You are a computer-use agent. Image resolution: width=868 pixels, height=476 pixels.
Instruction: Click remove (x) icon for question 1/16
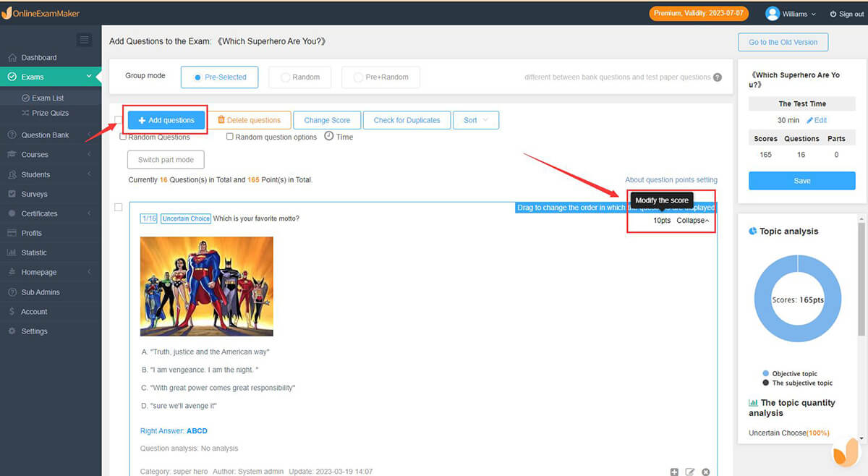coord(706,472)
